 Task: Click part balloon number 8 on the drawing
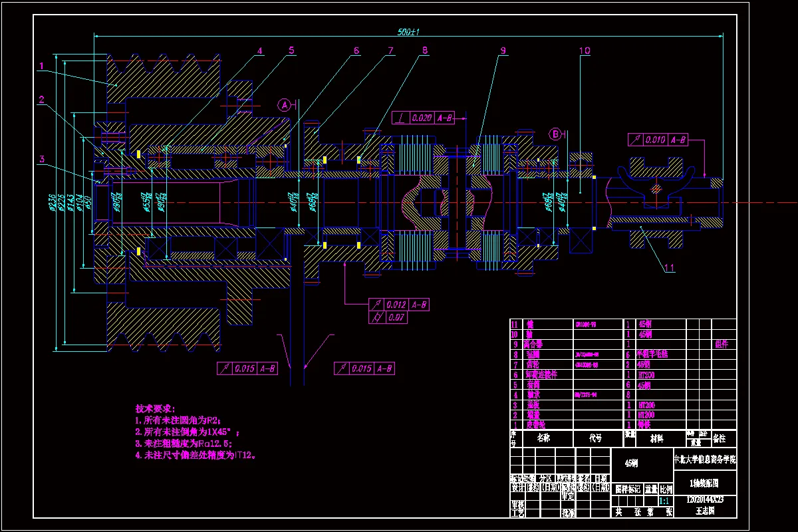click(x=424, y=50)
